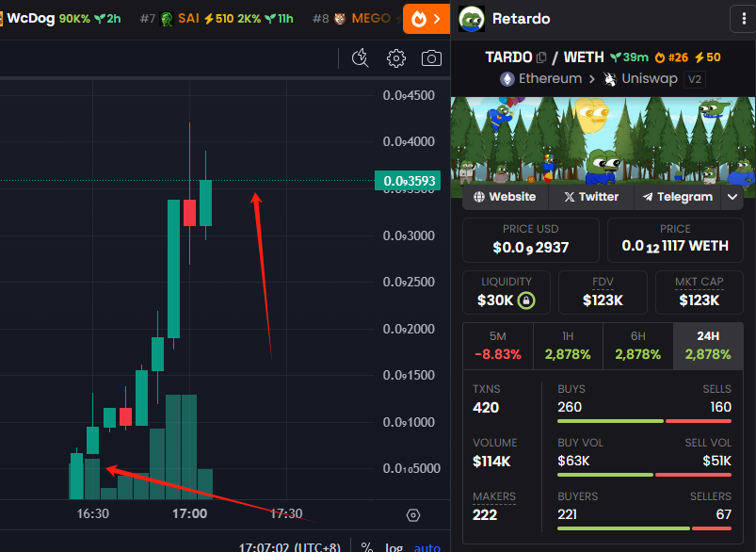Open the trending fire button
The height and width of the screenshot is (552, 756).
point(426,19)
